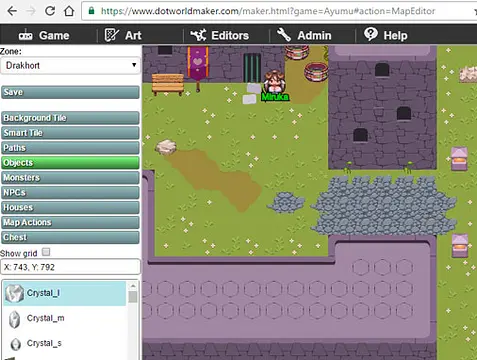477x360 pixels.
Task: Select Crystal_m text in object list
Action: pos(46,318)
